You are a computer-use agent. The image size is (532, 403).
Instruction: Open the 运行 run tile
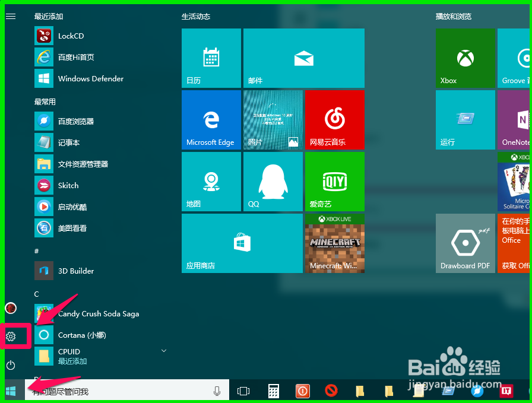point(465,120)
